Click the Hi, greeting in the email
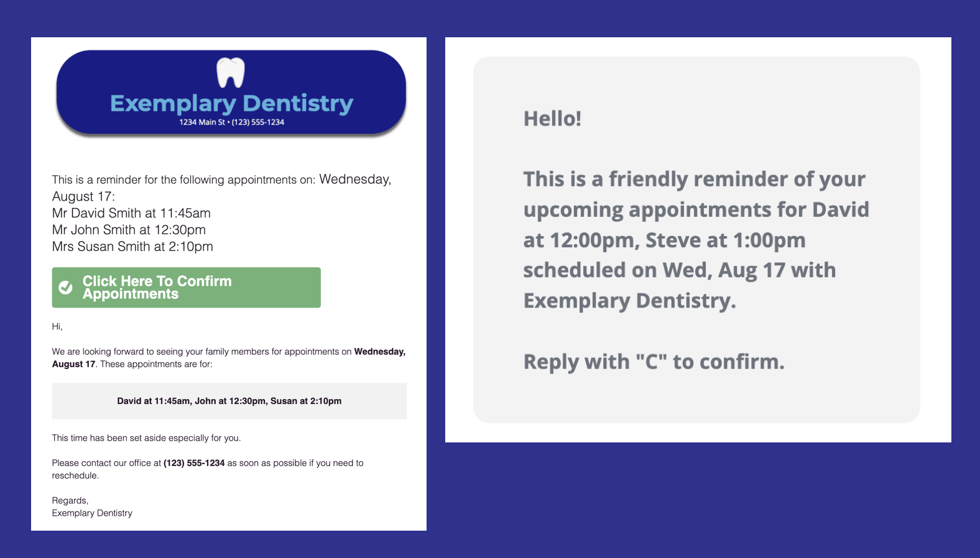Viewport: 980px width, 558px height. pos(57,327)
